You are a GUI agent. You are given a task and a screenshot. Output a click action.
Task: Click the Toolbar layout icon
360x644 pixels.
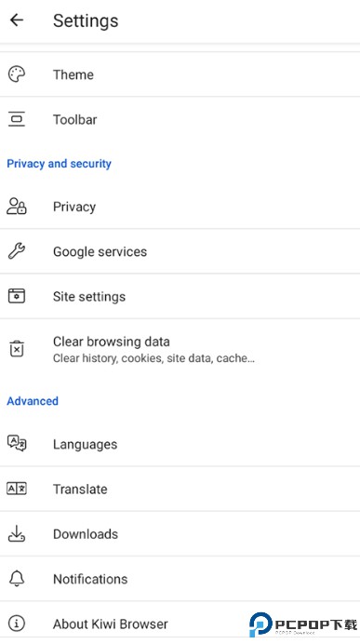point(17,119)
